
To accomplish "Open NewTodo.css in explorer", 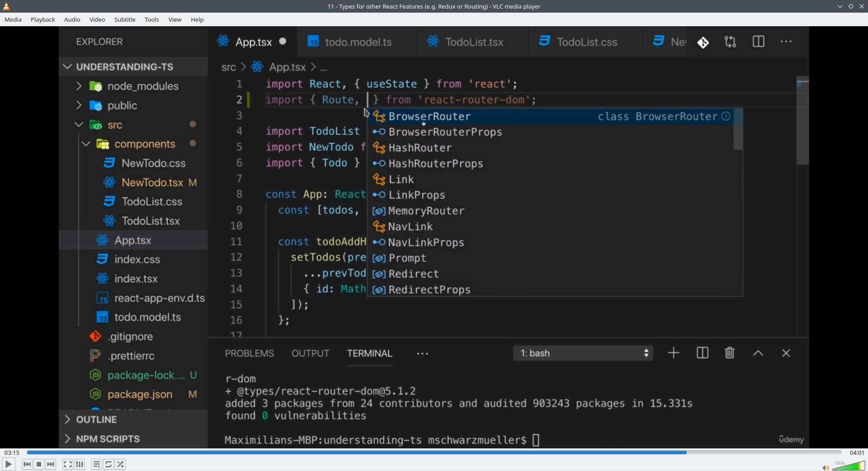I will (133, 163).
